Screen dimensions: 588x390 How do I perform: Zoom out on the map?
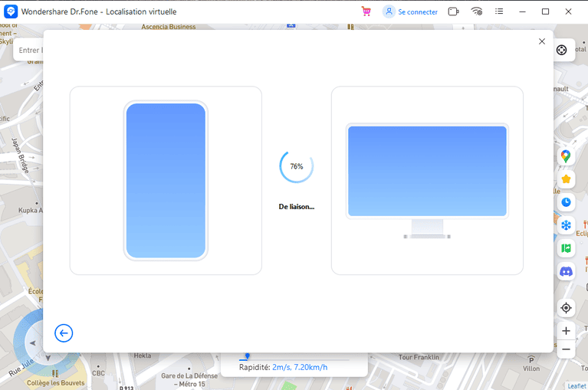566,349
